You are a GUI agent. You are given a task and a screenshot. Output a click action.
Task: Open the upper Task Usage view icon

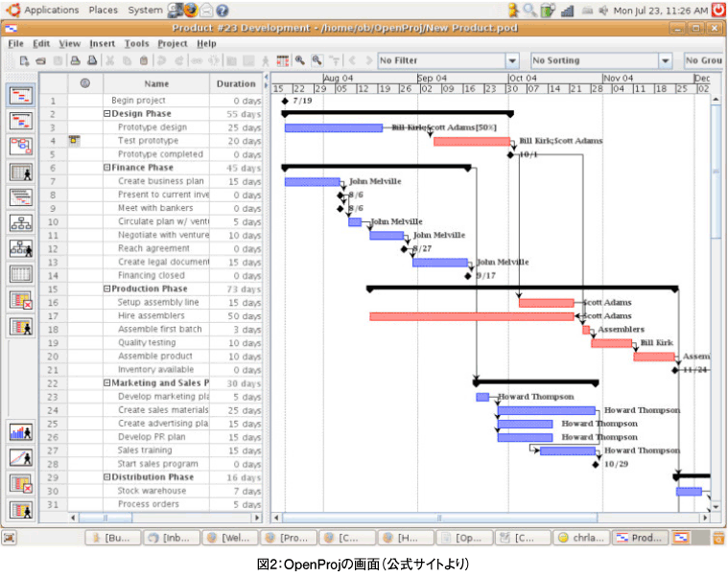[x=21, y=301]
